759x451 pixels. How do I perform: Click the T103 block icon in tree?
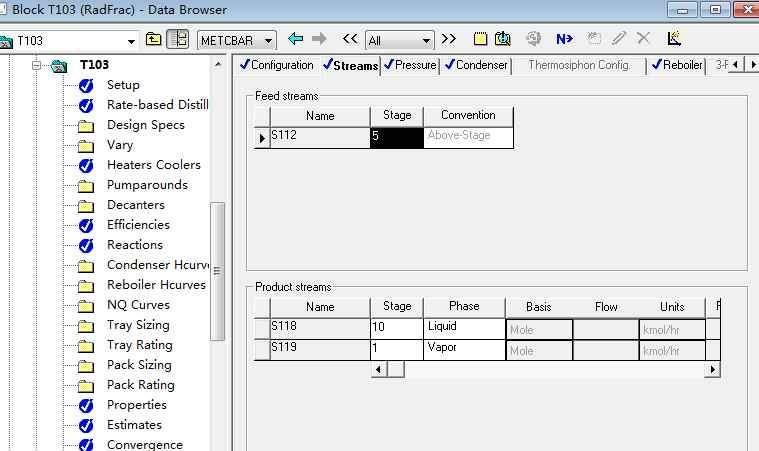click(59, 65)
